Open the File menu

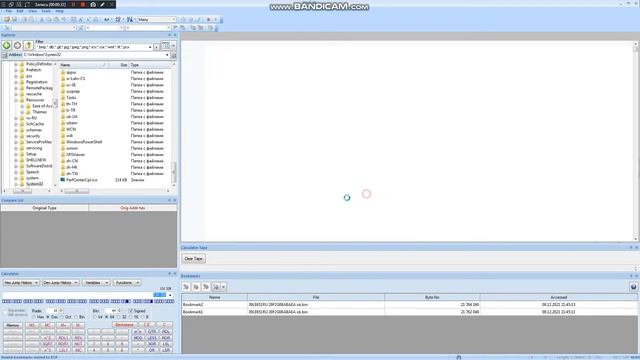click(x=9, y=11)
